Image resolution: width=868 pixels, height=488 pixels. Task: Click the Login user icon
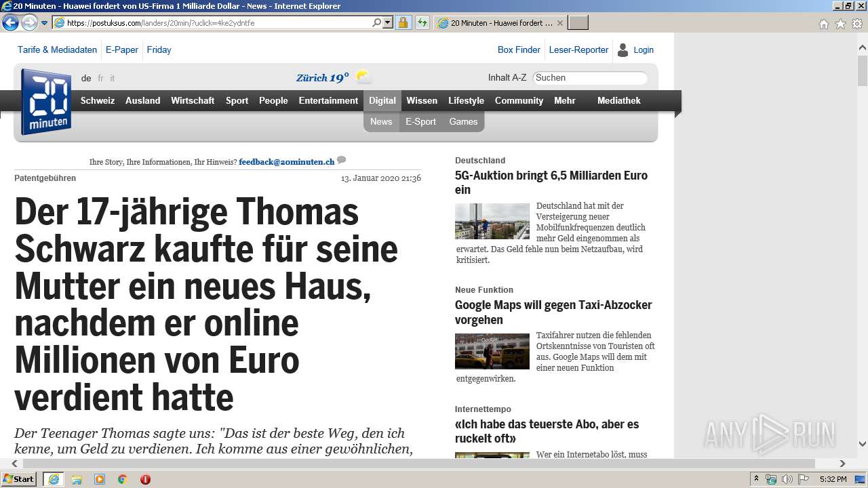coord(623,49)
